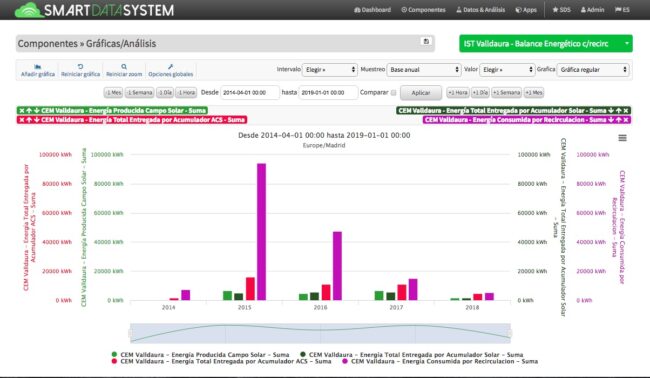Toggle Entregada por Acumulador Solar legend item
This screenshot has height=378, width=650.
point(412,355)
